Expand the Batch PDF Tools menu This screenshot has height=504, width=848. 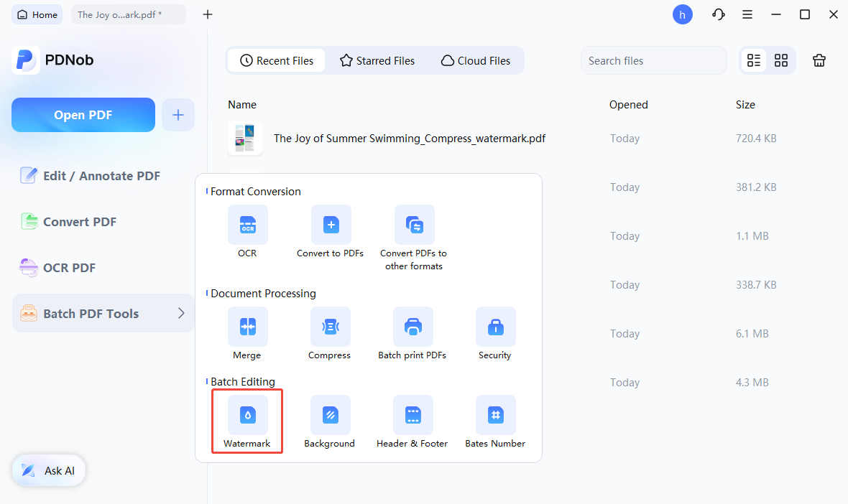[103, 314]
